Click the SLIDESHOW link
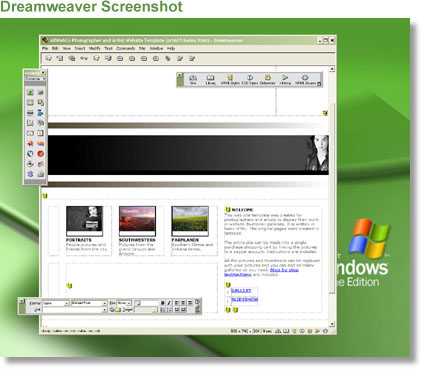 click(x=244, y=300)
